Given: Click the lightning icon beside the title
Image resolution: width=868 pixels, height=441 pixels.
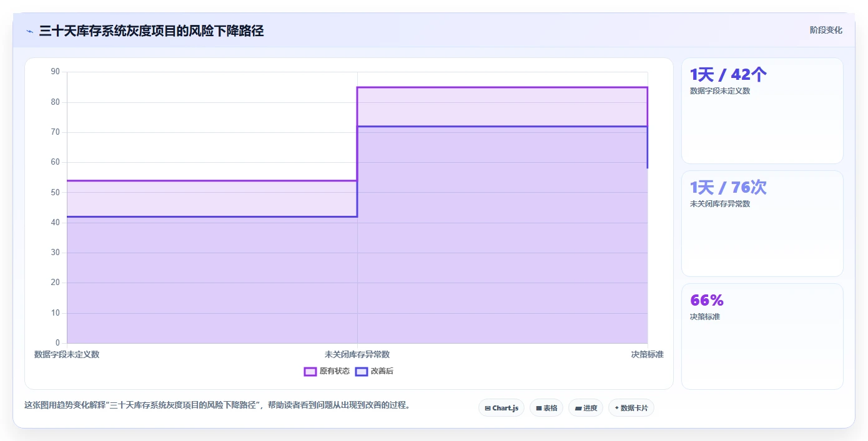Looking at the screenshot, I should [29, 31].
